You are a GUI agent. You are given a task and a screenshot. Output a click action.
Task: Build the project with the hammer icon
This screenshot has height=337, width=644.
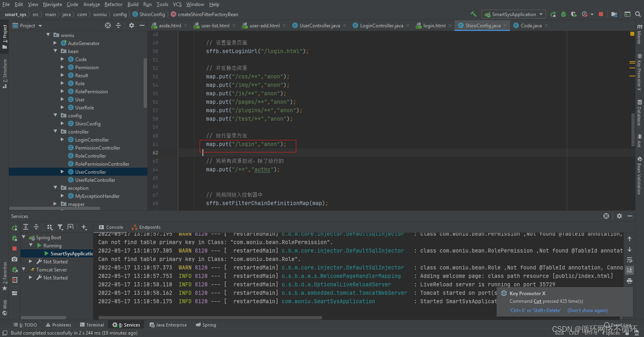pos(474,14)
